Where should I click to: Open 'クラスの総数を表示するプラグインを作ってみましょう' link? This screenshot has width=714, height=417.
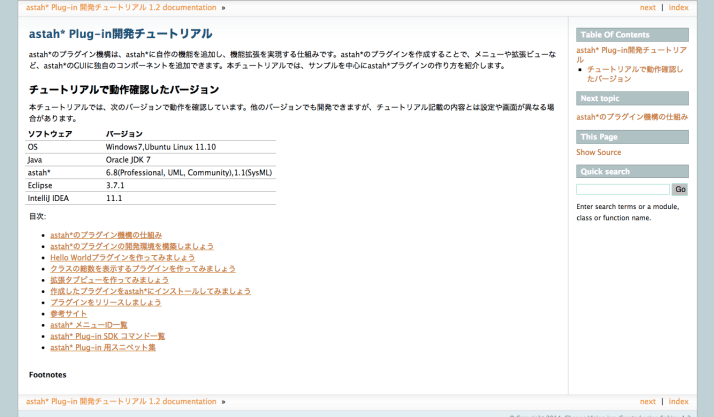point(143,269)
